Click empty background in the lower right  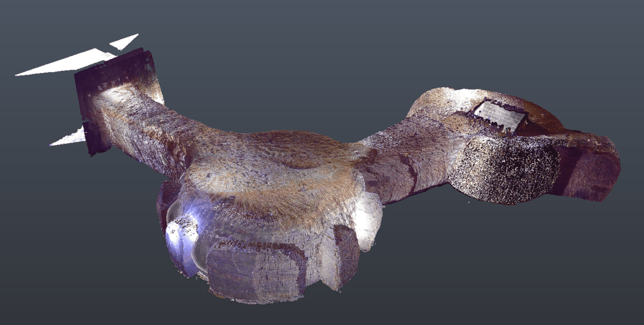(x=547, y=277)
